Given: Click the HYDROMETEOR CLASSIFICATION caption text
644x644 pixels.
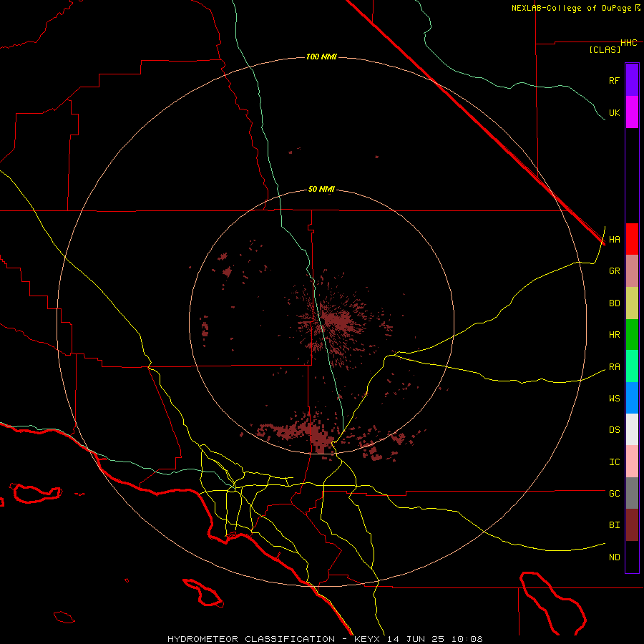Looking at the screenshot, I should point(251,639).
